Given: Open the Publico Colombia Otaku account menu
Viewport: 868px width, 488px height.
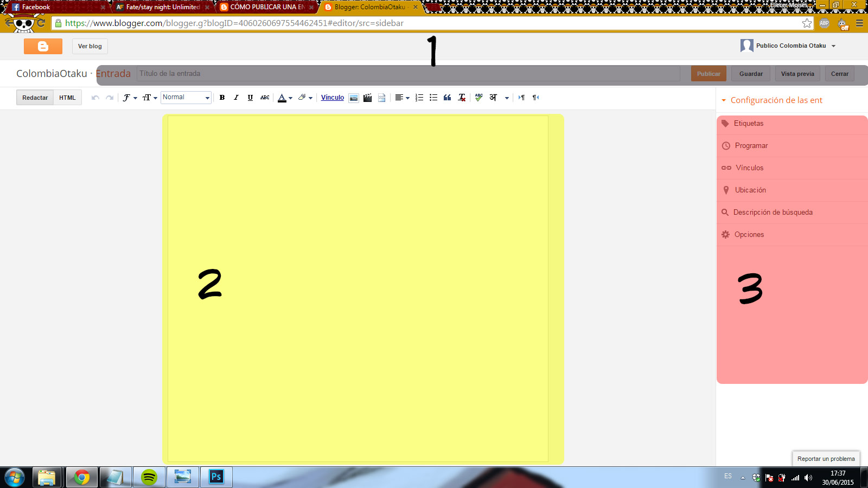Looking at the screenshot, I should pos(788,46).
